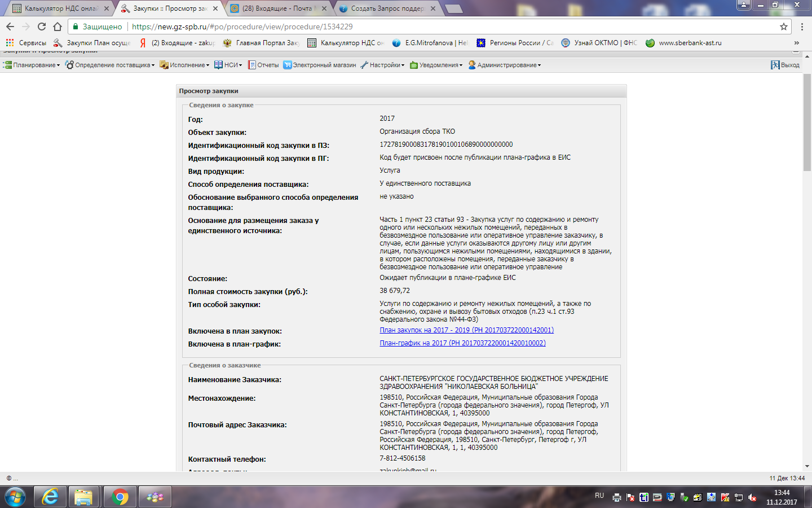812x508 pixels.
Task: Click the printer tray icon
Action: 617,497
